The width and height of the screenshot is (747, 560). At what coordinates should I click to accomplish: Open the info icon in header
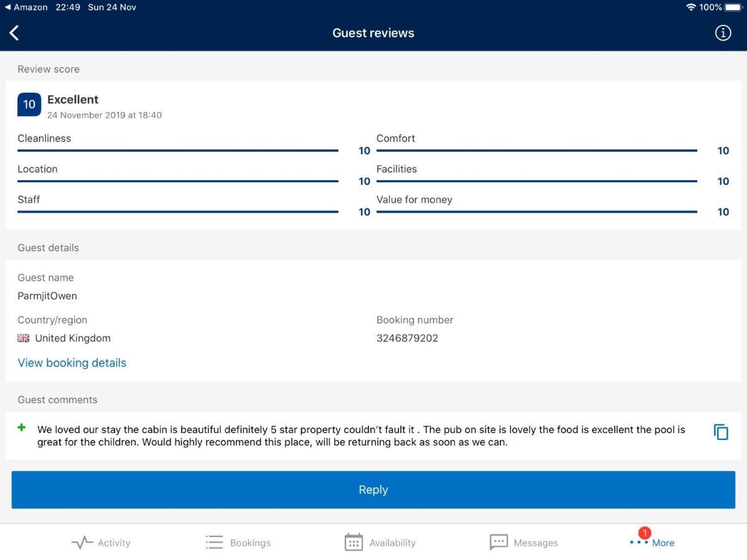[x=723, y=33]
